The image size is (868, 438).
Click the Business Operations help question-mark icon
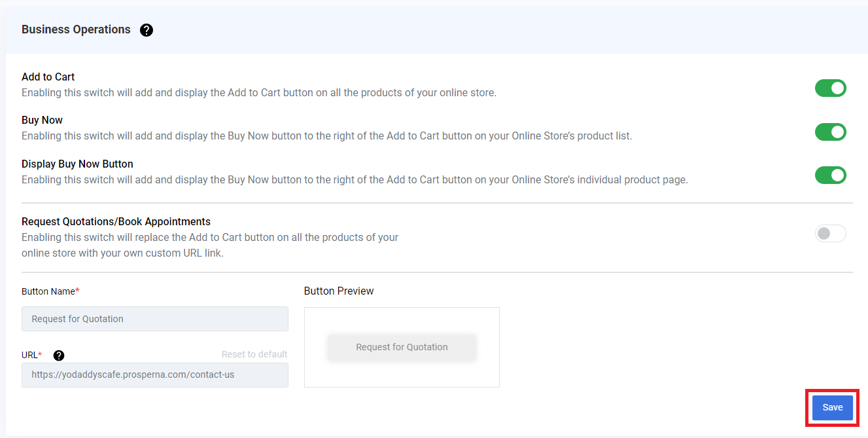147,30
